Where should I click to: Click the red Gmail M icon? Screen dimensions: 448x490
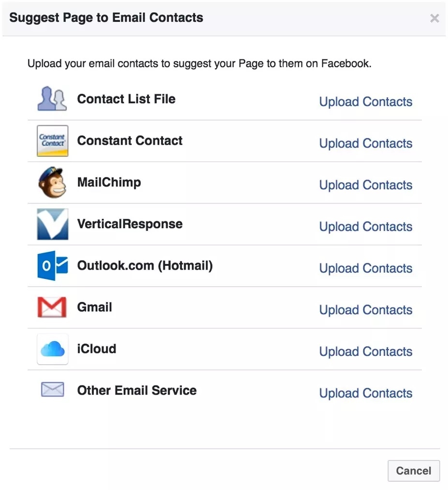[52, 307]
